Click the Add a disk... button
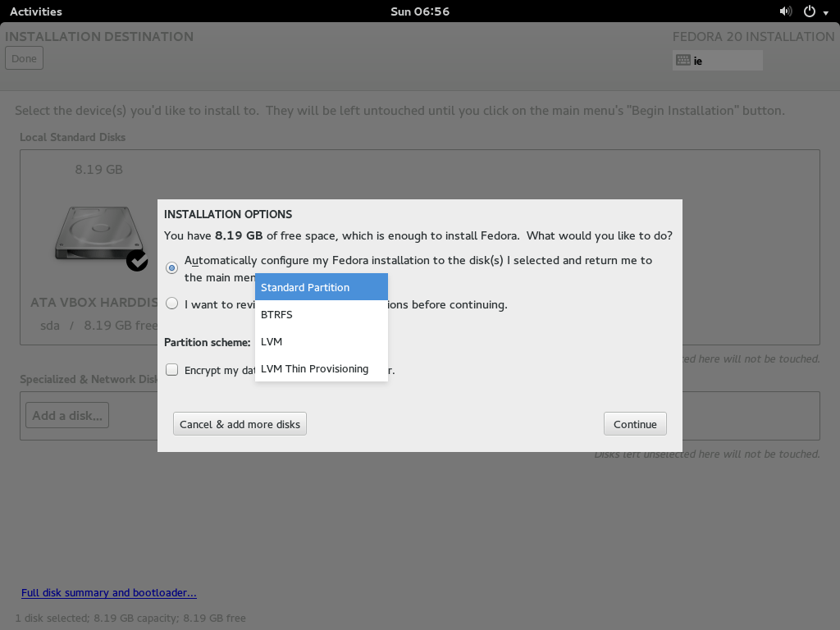The height and width of the screenshot is (630, 840). tap(67, 415)
